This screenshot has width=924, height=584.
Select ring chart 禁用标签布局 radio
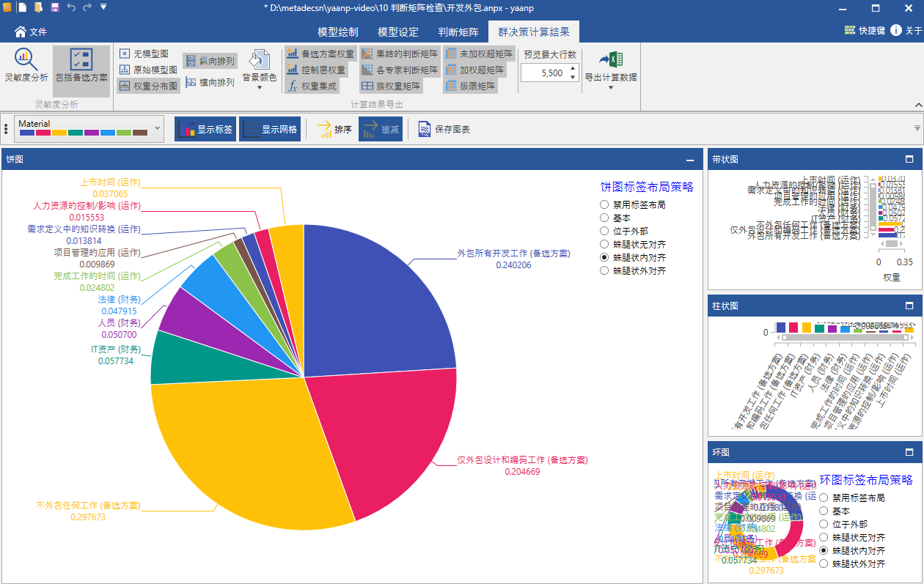click(824, 498)
